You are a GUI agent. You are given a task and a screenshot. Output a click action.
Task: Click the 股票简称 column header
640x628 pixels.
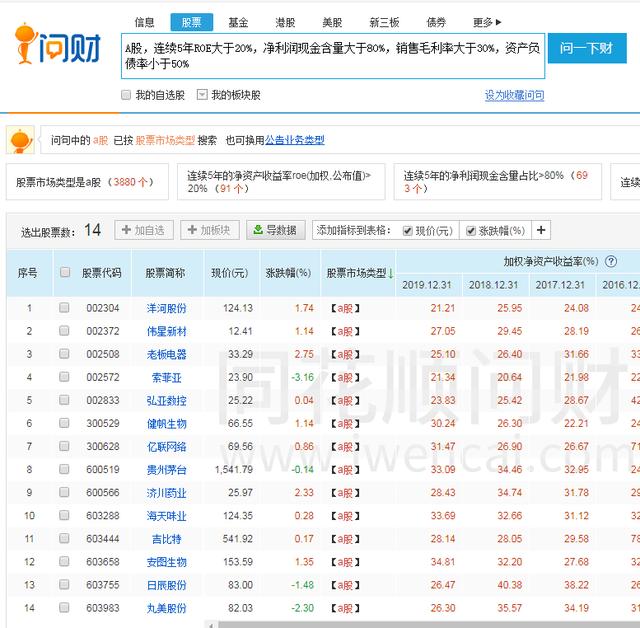coord(165,273)
